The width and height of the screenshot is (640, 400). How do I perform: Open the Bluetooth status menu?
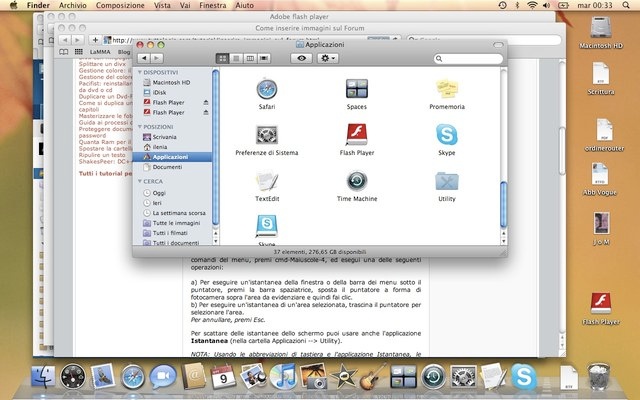(x=517, y=5)
